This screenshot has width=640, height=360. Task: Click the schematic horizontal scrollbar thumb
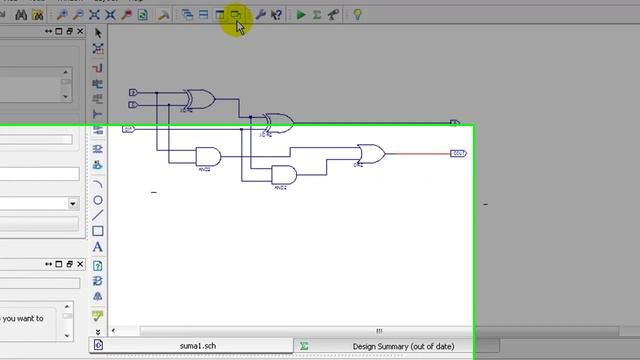point(379,331)
